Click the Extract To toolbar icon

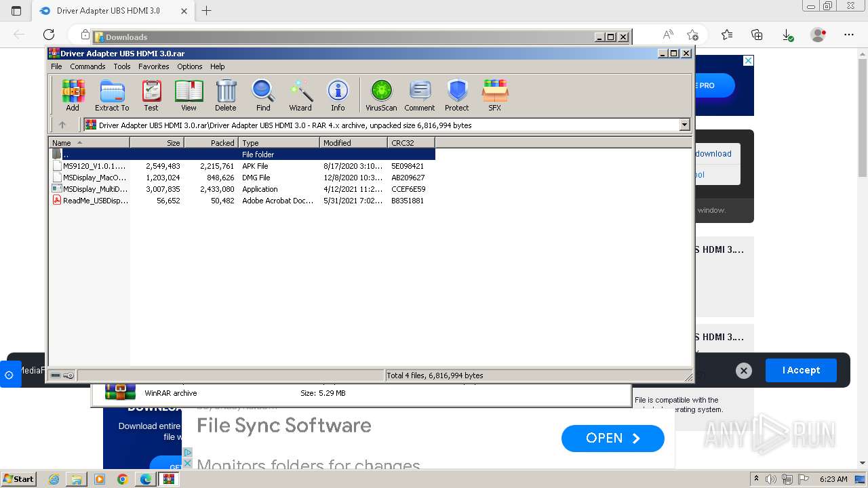112,95
